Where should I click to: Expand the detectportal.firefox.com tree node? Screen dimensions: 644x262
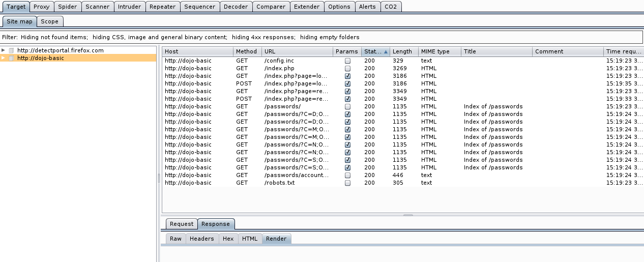[4, 50]
